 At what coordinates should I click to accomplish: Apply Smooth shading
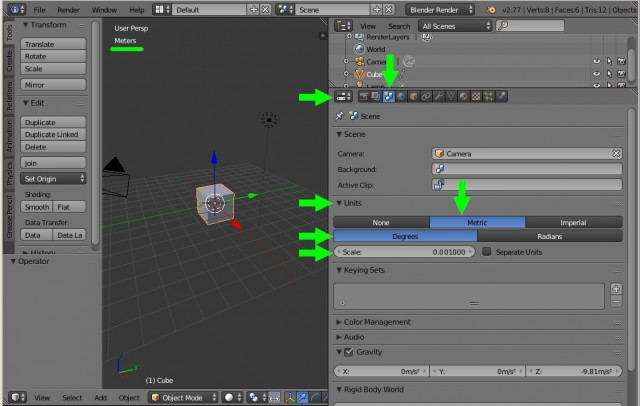(37, 207)
